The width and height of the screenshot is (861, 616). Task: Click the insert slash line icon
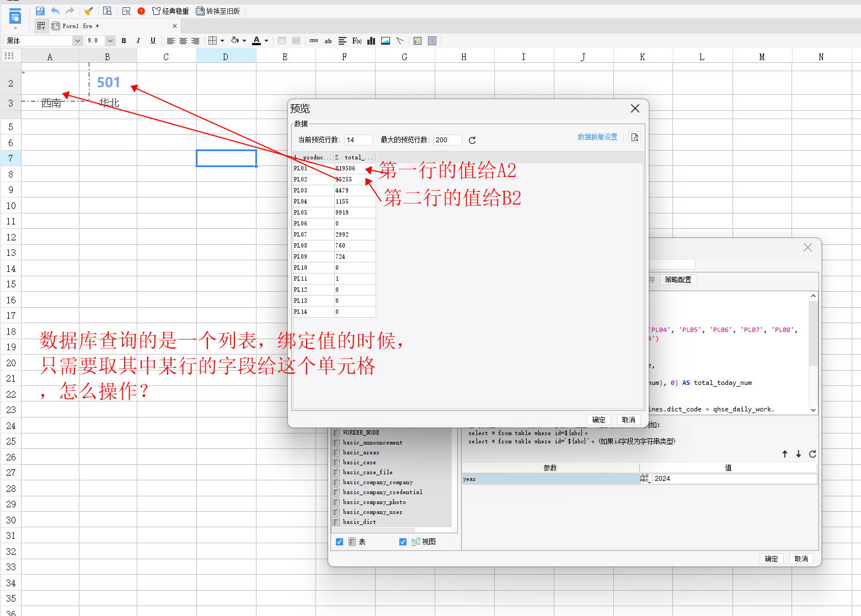[x=400, y=41]
